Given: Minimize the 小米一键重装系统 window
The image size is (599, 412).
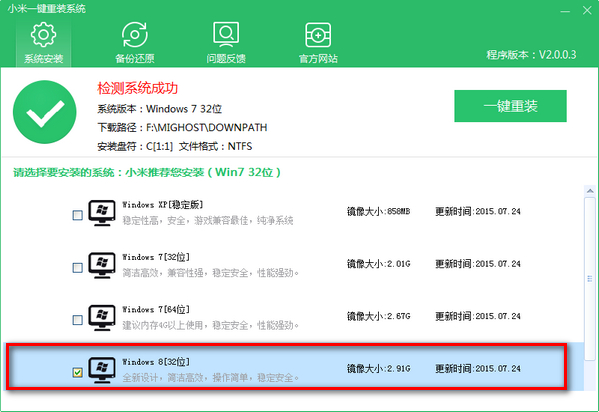Looking at the screenshot, I should click(x=565, y=11).
